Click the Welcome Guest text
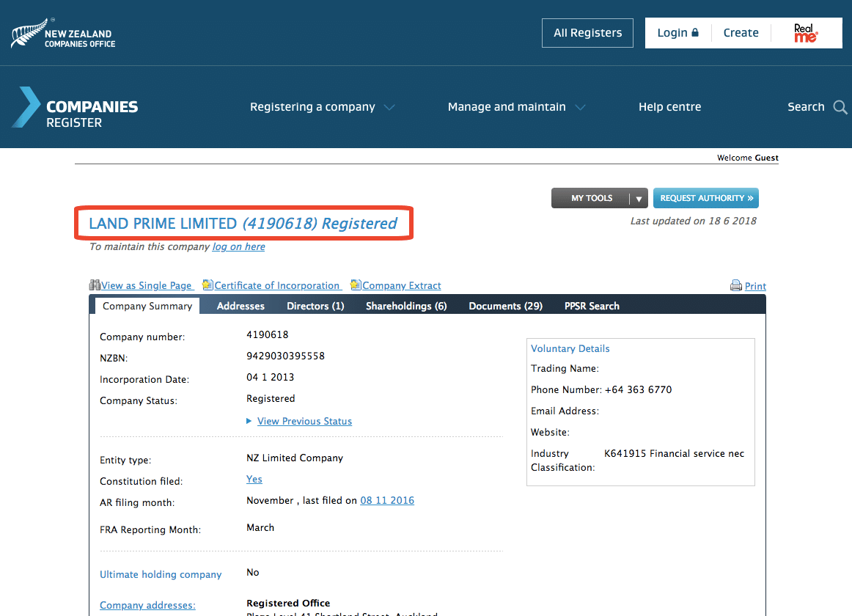Image resolution: width=852 pixels, height=616 pixels. coord(748,158)
